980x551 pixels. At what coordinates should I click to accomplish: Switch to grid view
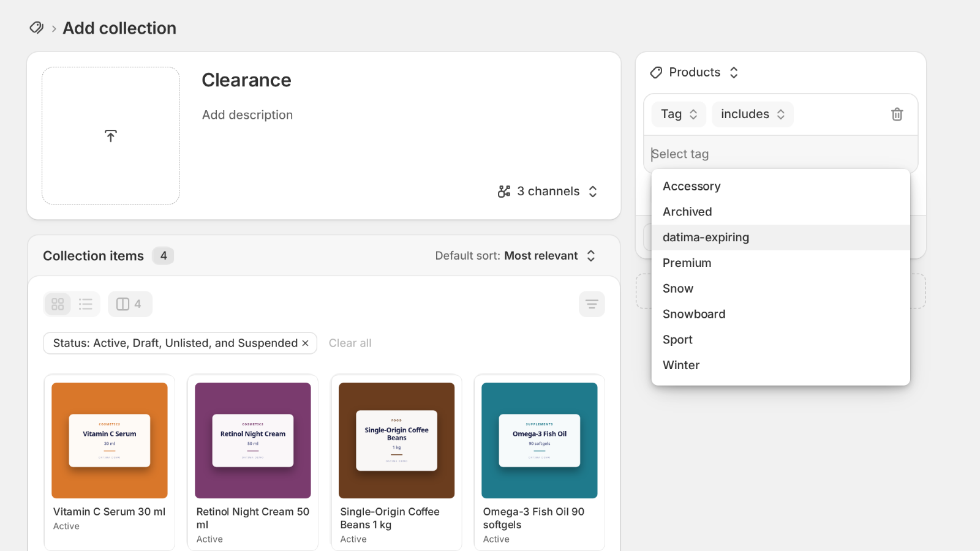(x=58, y=304)
